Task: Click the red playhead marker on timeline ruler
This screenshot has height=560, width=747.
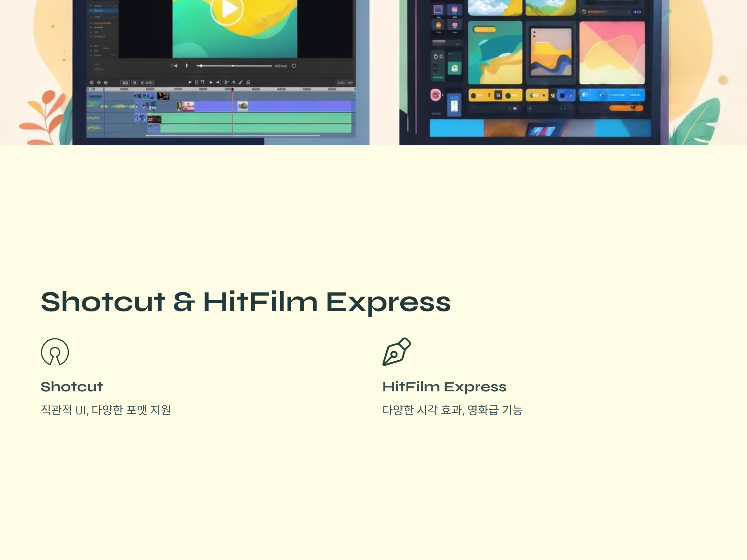Action: [x=232, y=90]
